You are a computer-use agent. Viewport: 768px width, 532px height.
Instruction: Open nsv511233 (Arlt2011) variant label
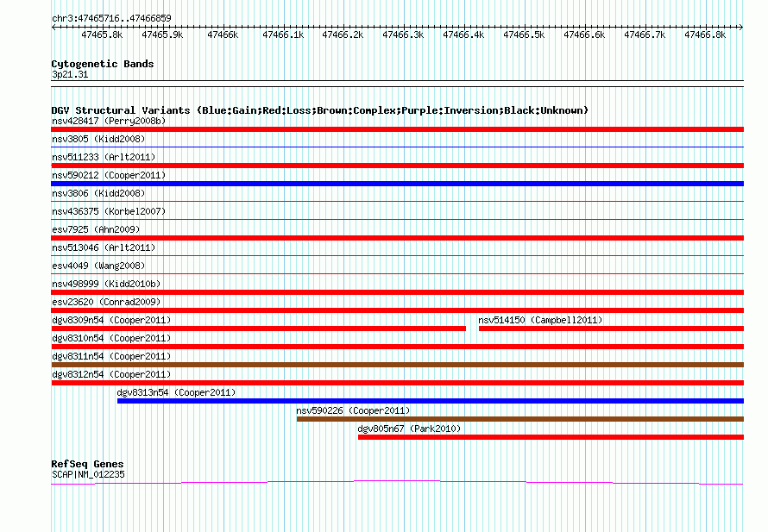point(104,157)
